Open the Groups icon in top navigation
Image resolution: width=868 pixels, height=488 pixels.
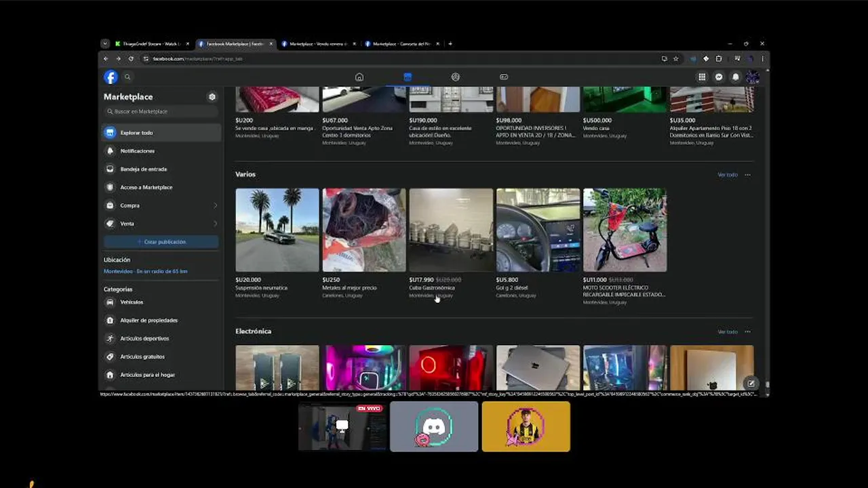[x=456, y=77]
